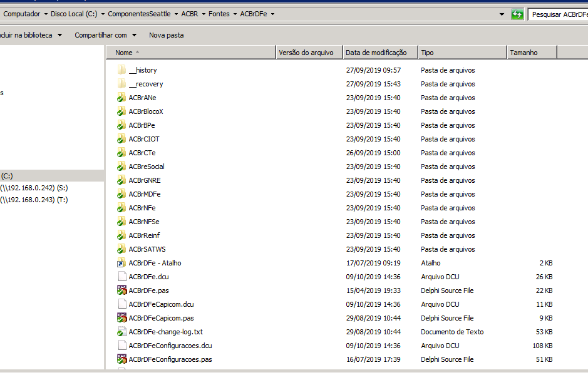Screen dimensions: 588x375
Task: Navigate to ACBR breadcrumb segment
Action: (190, 14)
